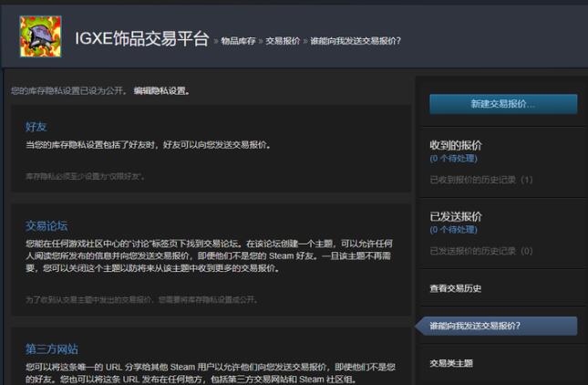Open the 已发送报价 section
This screenshot has width=588, height=385.
[x=456, y=216]
